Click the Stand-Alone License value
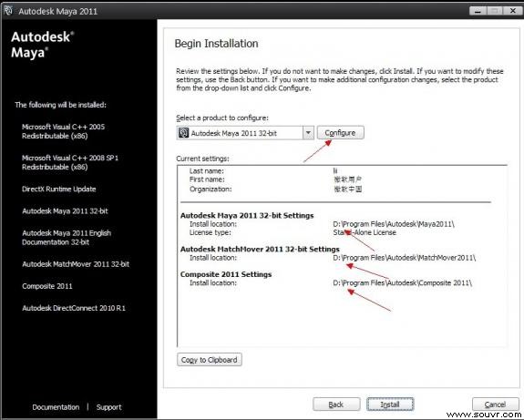524x420 pixels. [365, 232]
